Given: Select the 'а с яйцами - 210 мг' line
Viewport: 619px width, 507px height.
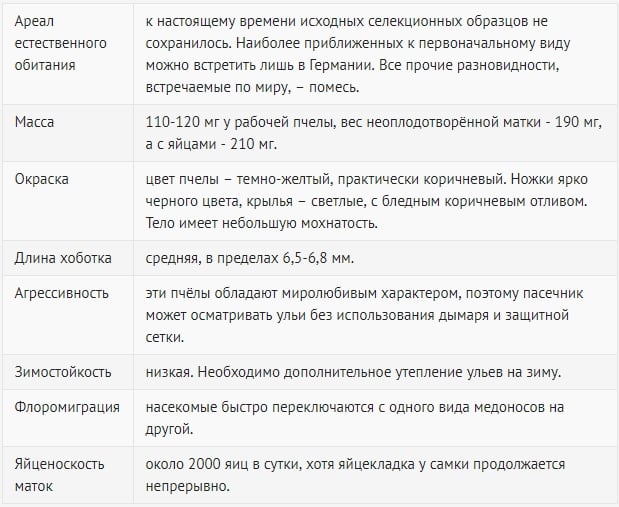Looking at the screenshot, I should point(211,144).
